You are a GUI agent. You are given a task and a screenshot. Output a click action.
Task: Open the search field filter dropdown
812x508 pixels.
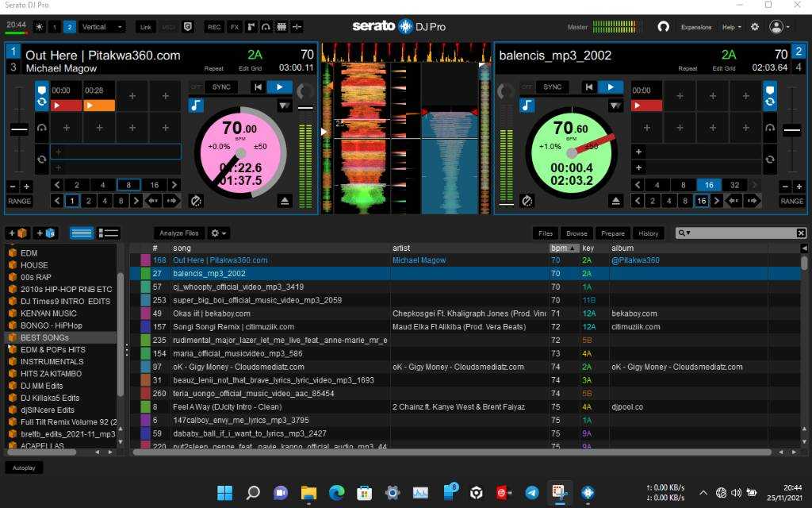click(684, 233)
